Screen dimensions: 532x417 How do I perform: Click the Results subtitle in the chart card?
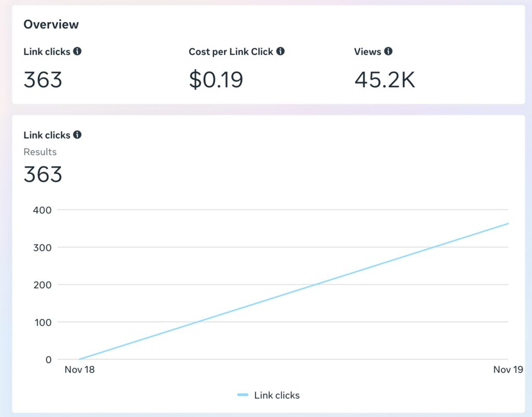(40, 152)
